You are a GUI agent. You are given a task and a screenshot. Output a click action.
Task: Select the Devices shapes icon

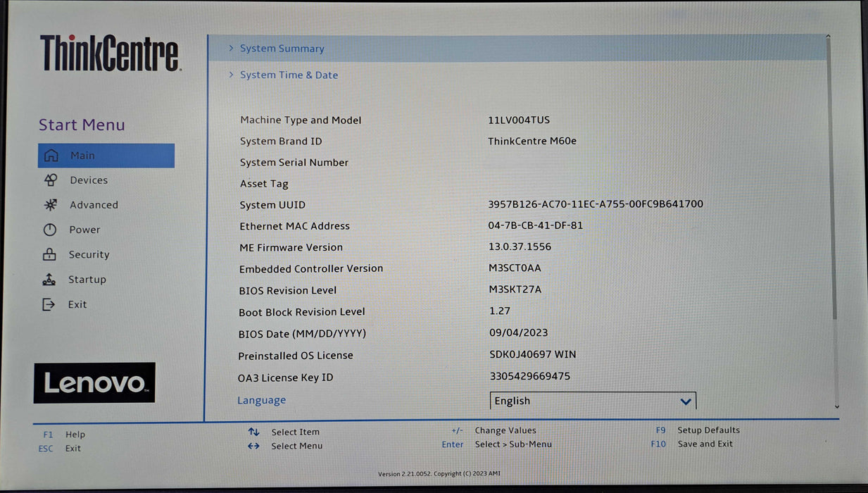[50, 180]
